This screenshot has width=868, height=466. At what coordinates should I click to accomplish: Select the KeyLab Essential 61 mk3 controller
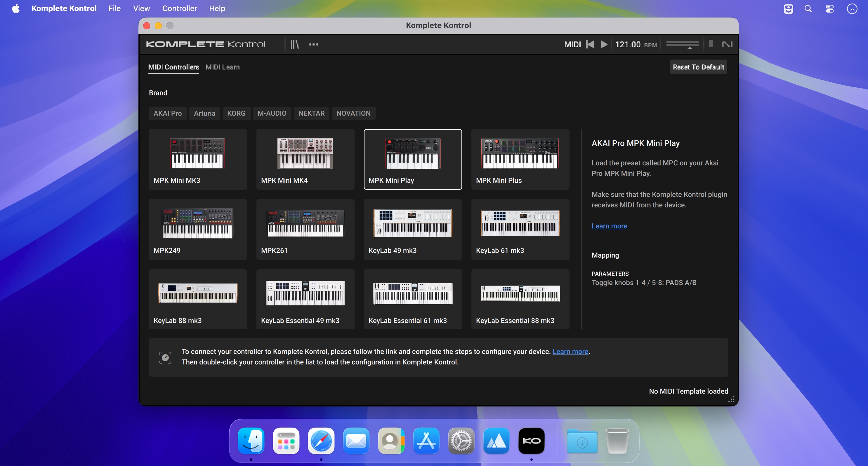click(x=413, y=299)
